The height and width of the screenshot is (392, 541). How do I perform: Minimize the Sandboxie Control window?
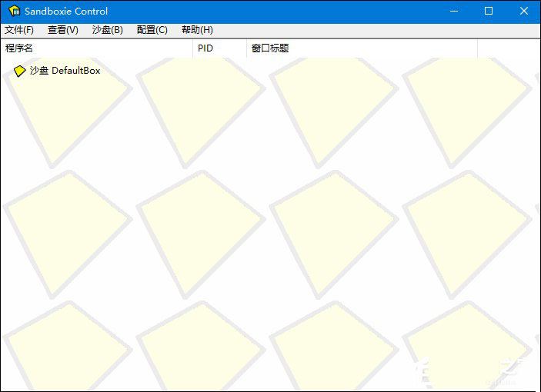click(454, 11)
